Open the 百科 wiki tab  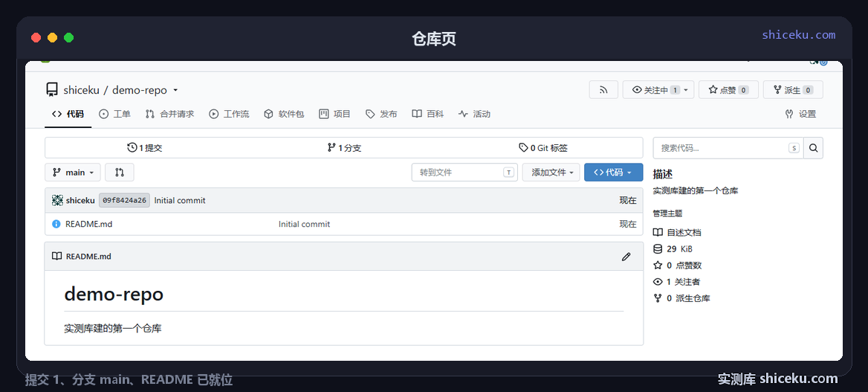click(428, 115)
